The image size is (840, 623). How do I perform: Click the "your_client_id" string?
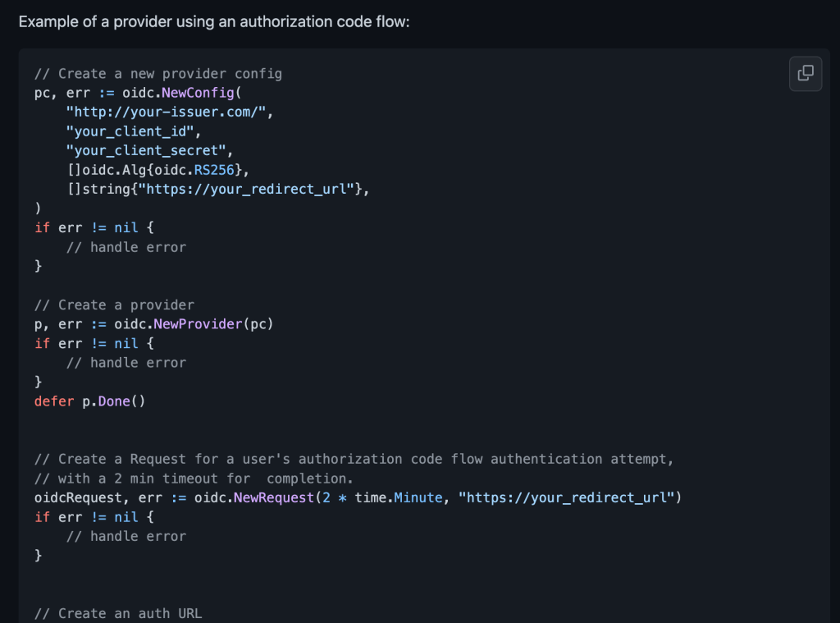click(133, 131)
